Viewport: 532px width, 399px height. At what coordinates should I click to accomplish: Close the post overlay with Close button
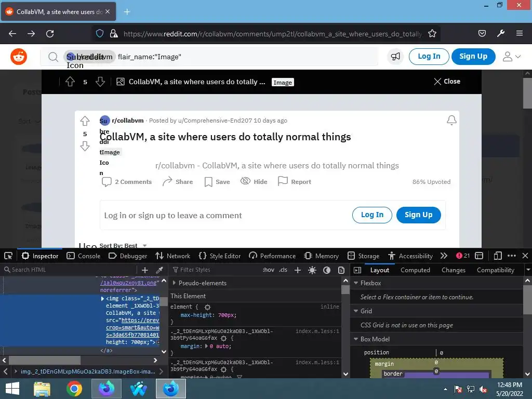(x=447, y=82)
